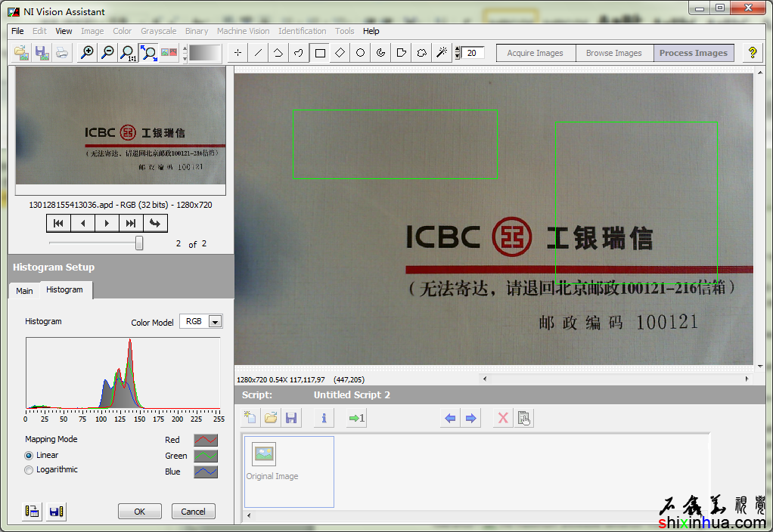The height and width of the screenshot is (532, 773).
Task: Open the View menu
Action: click(64, 31)
